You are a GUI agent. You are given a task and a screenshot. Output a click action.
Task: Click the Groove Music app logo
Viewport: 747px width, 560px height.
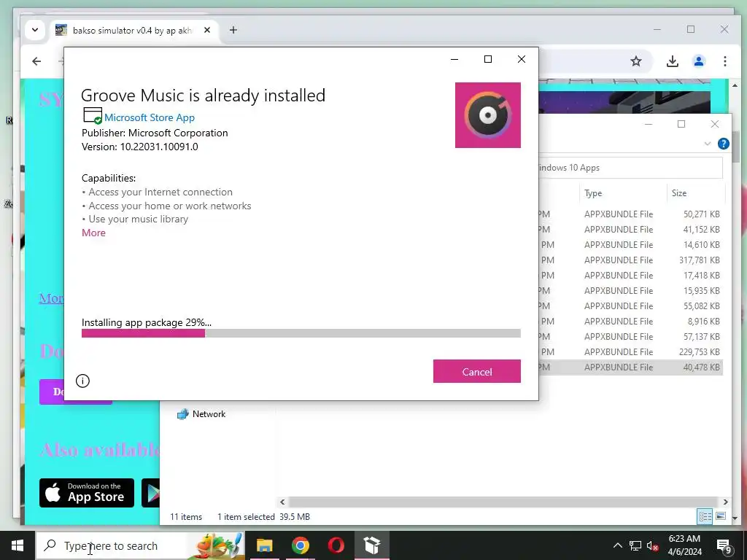coord(487,115)
